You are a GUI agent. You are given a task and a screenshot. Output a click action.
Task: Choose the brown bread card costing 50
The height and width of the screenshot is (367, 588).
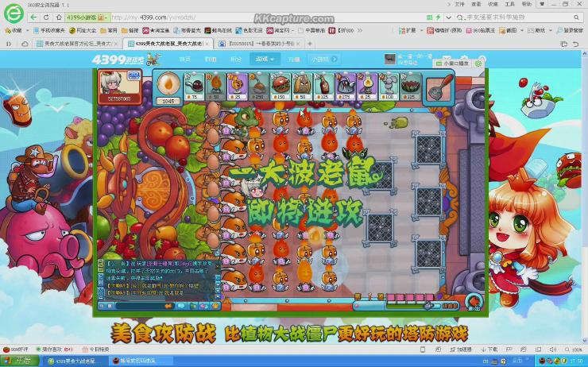tap(302, 87)
